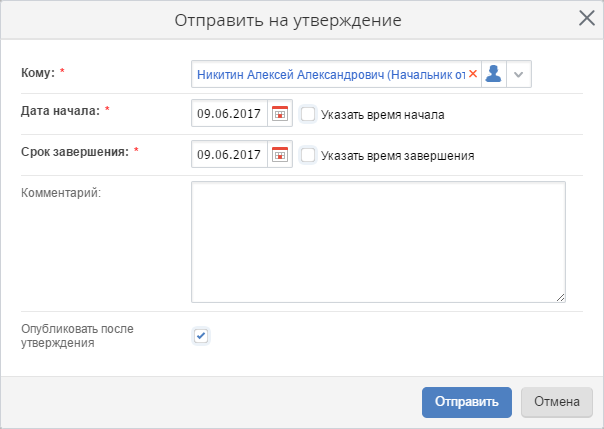Viewport: 604px width, 429px height.
Task: Click recipient name Никитин Алексей Александрович
Action: (x=330, y=74)
